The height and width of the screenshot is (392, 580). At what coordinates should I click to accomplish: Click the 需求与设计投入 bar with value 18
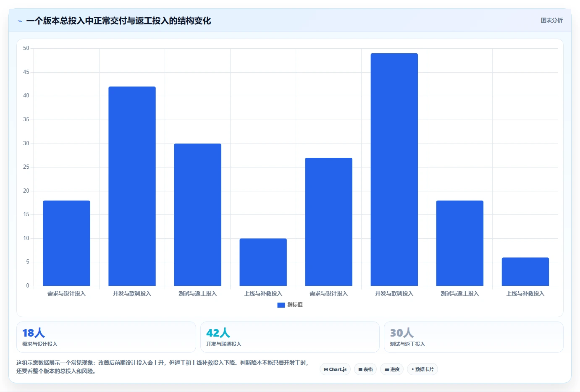tap(66, 243)
